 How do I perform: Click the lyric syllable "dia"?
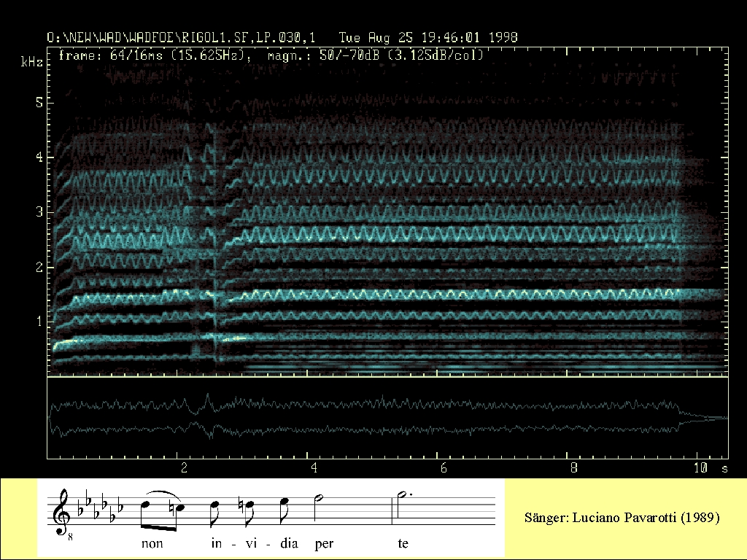click(284, 543)
